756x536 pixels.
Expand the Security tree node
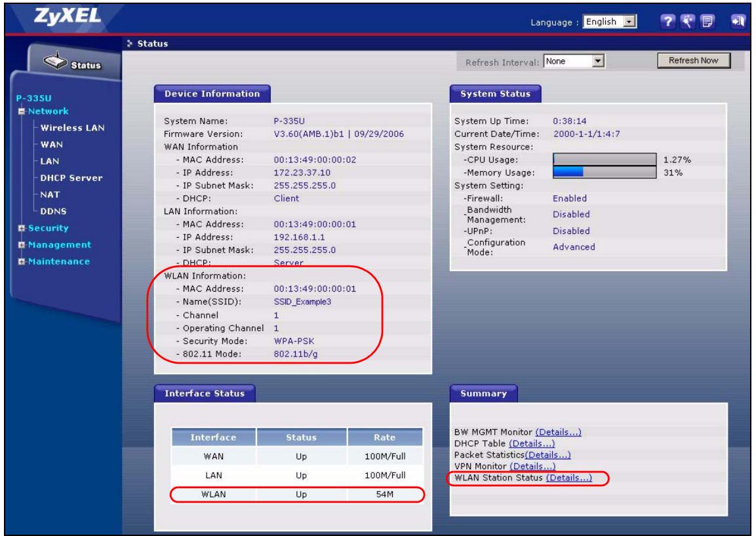(21, 229)
